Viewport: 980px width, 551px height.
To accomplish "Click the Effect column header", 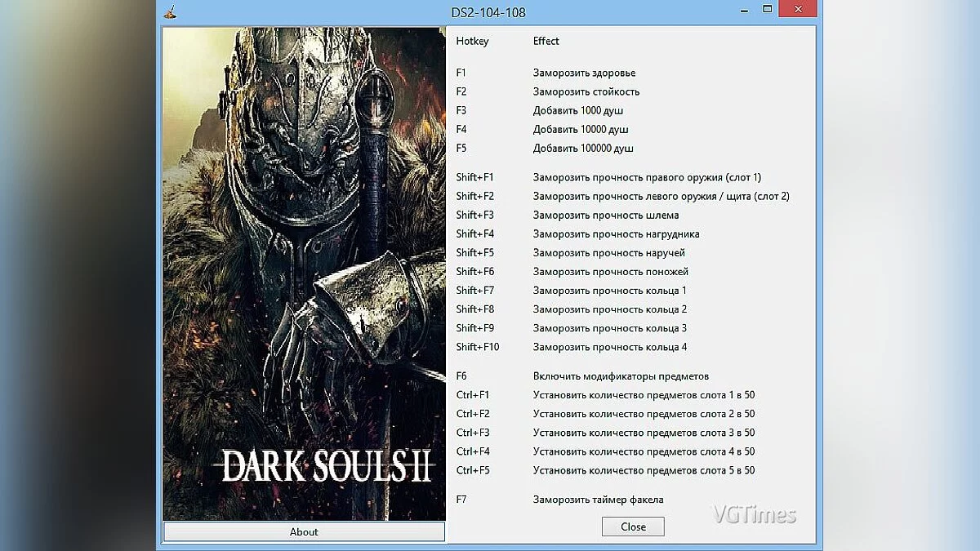I will (546, 41).
